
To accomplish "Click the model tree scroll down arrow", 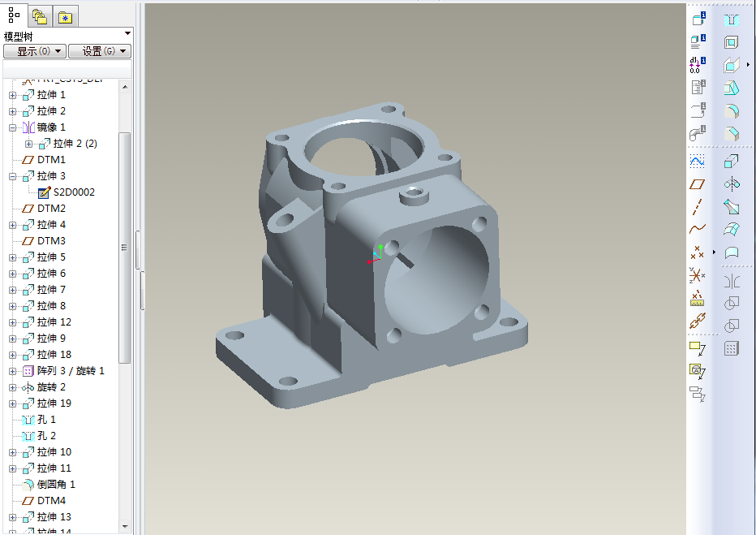I will (125, 526).
